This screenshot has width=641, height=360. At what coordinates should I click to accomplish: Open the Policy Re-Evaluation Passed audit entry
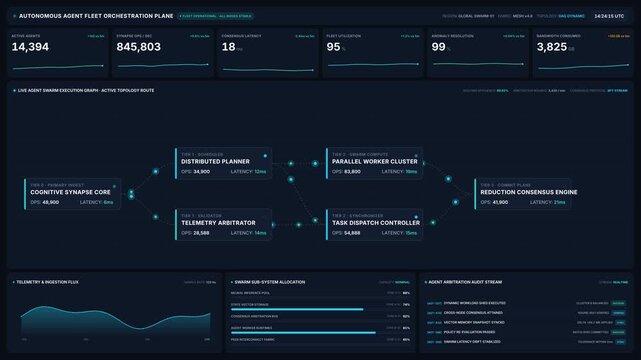coord(526,332)
